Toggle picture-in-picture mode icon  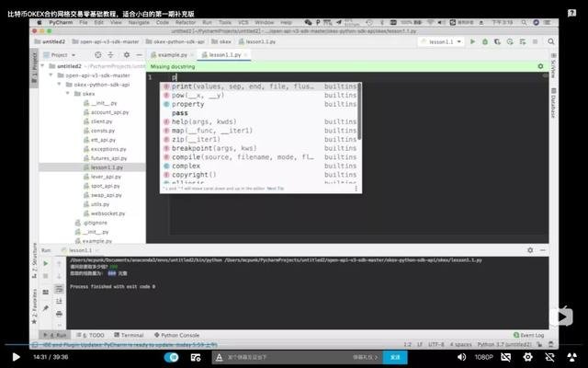pyautogui.click(x=549, y=357)
